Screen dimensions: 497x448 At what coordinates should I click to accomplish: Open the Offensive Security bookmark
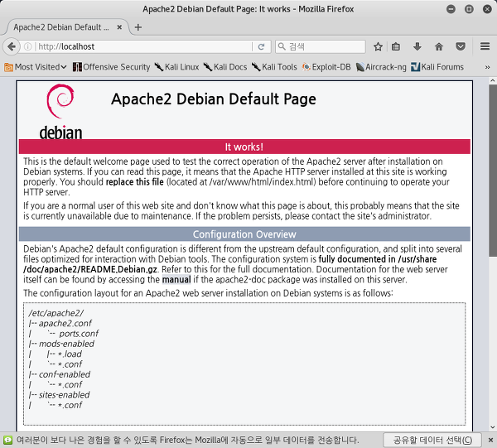point(111,67)
